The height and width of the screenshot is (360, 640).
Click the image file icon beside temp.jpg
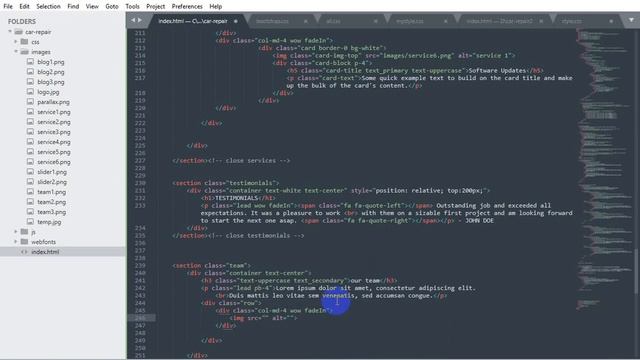30,222
